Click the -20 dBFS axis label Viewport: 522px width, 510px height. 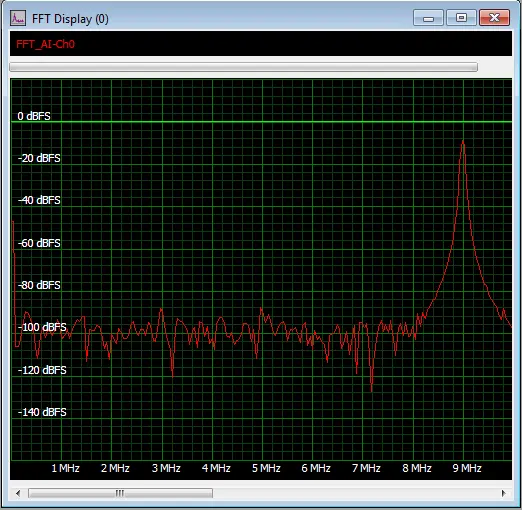click(39, 158)
